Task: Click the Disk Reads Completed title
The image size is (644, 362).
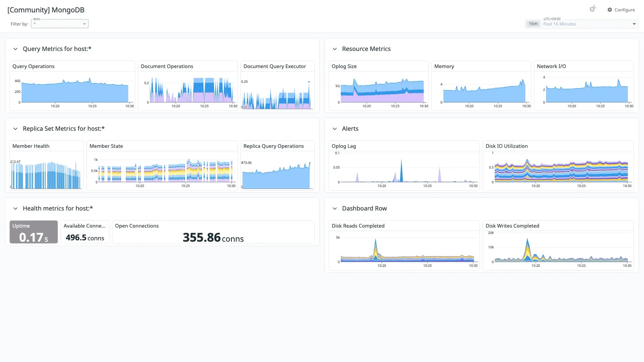Action: pyautogui.click(x=358, y=226)
